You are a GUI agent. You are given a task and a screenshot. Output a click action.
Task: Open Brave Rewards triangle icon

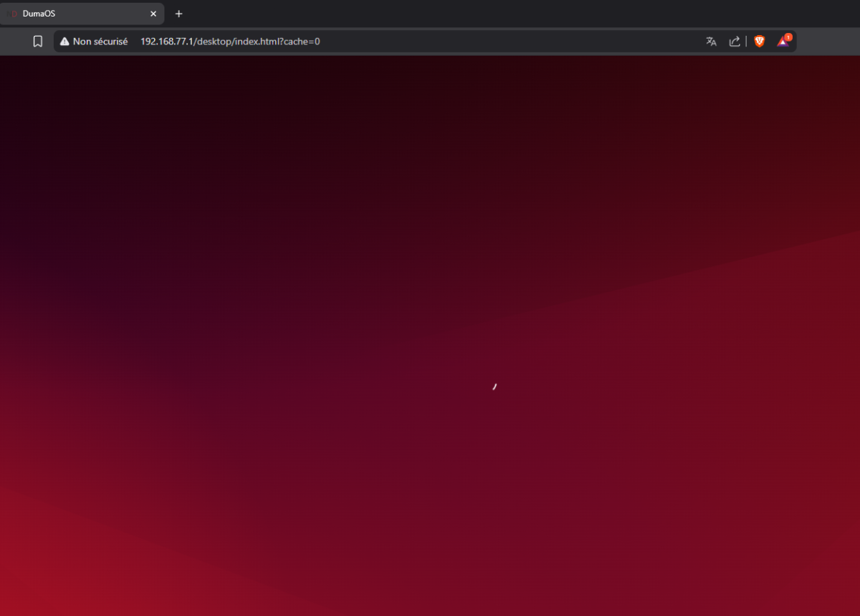click(783, 42)
